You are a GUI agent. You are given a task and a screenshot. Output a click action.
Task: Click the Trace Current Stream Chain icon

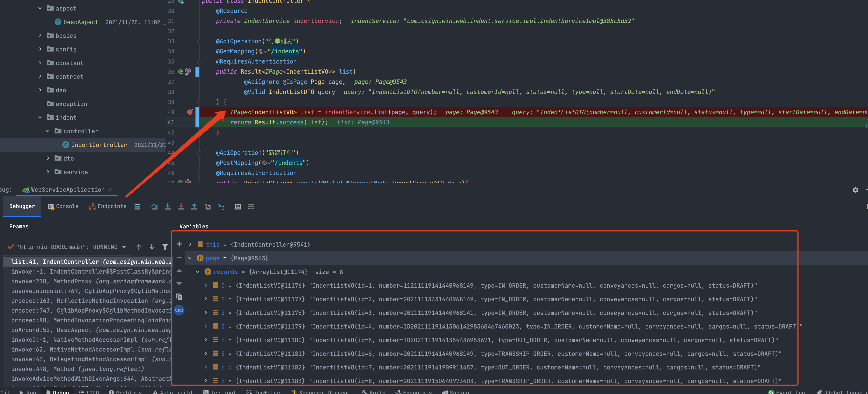click(251, 206)
